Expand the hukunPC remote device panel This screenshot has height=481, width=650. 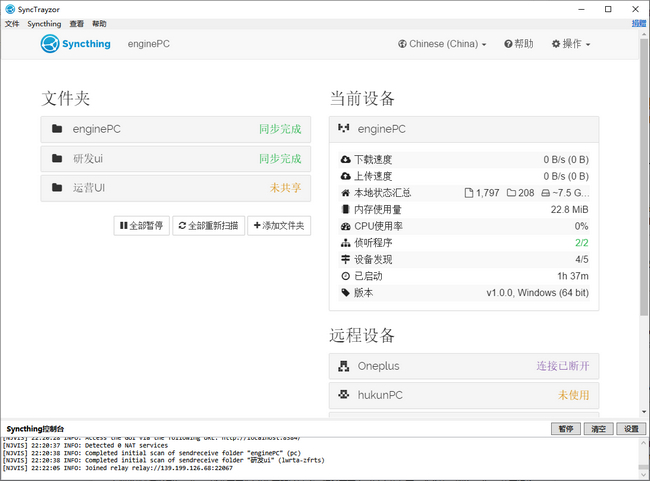[x=464, y=395]
